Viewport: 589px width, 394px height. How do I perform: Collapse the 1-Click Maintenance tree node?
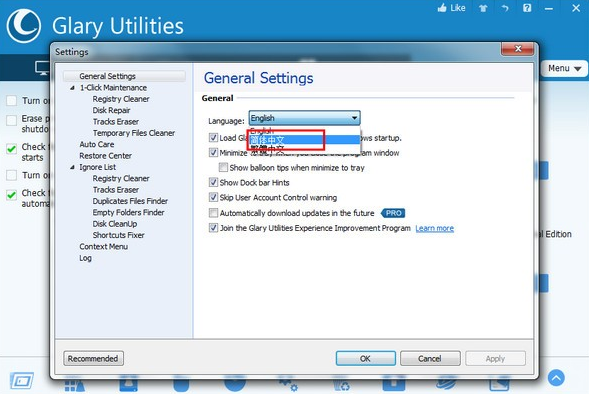coord(72,88)
